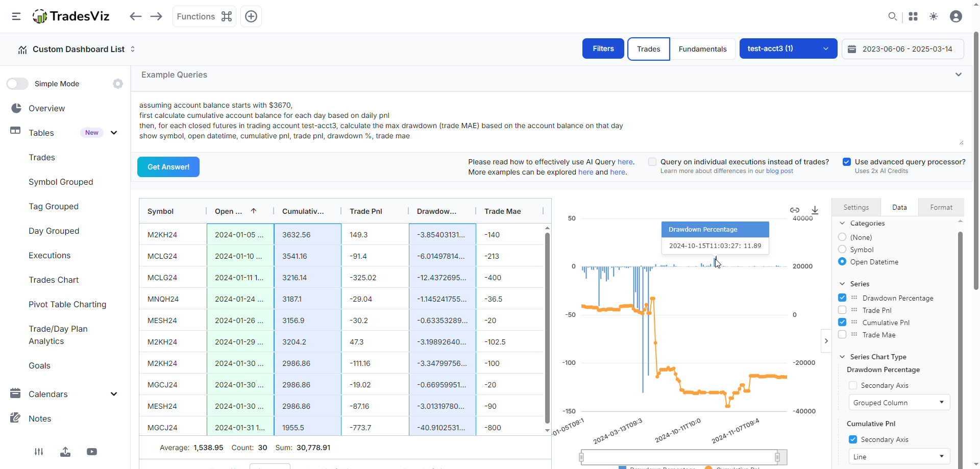Toggle the light/dark theme icon
The height and width of the screenshot is (469, 980).
[934, 16]
